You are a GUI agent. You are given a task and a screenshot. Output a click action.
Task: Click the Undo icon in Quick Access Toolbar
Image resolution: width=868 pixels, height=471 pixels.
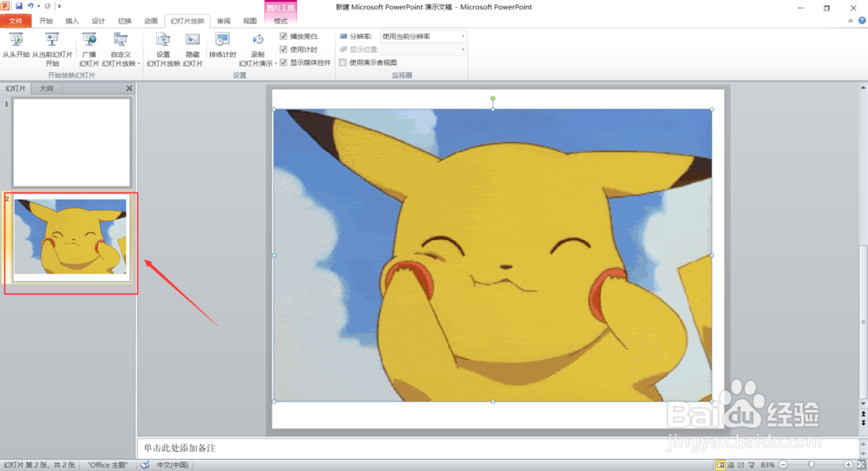tap(30, 6)
